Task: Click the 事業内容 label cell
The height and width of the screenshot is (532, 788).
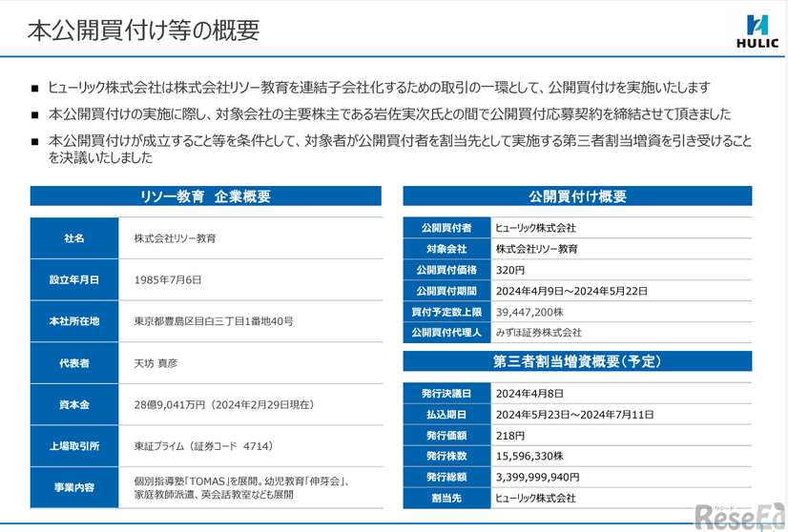Action: click(74, 487)
